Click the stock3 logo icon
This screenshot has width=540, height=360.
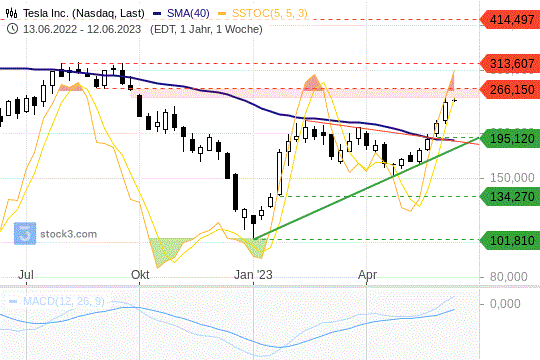click(x=25, y=234)
